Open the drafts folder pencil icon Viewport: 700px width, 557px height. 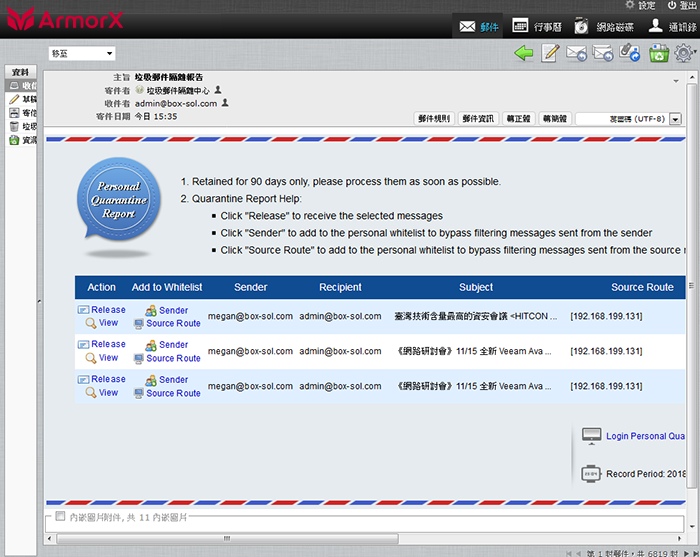14,99
